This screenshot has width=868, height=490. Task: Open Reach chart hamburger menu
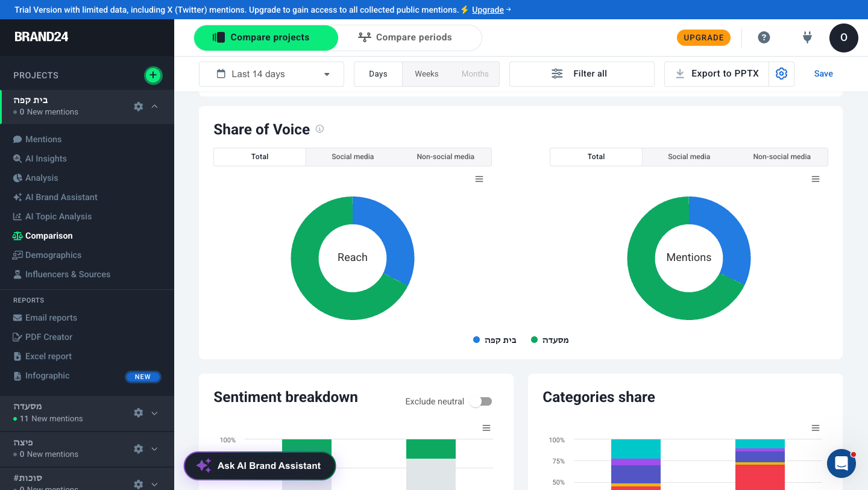pyautogui.click(x=479, y=179)
